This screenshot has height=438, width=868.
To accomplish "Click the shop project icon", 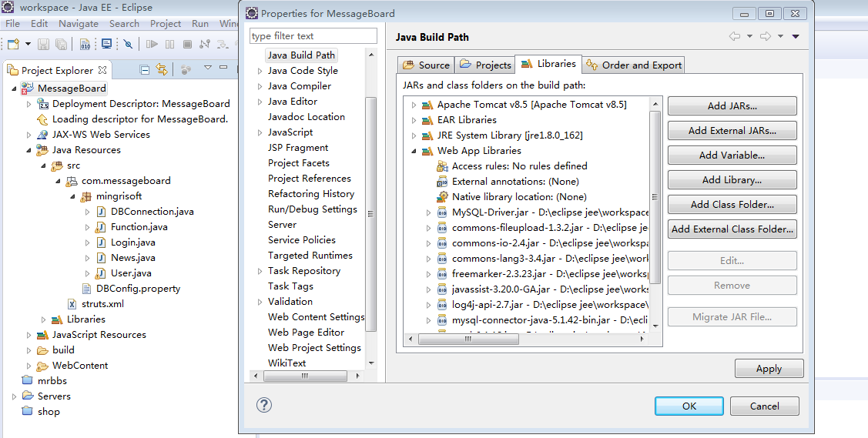I will pos(27,411).
